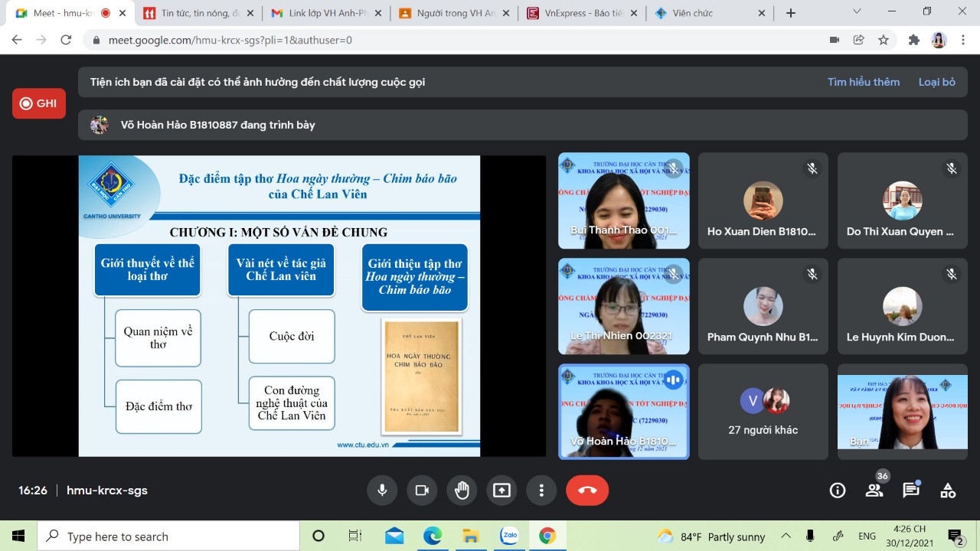Screen dimensions: 980x551
Task: Click the present screen button
Action: [x=501, y=491]
